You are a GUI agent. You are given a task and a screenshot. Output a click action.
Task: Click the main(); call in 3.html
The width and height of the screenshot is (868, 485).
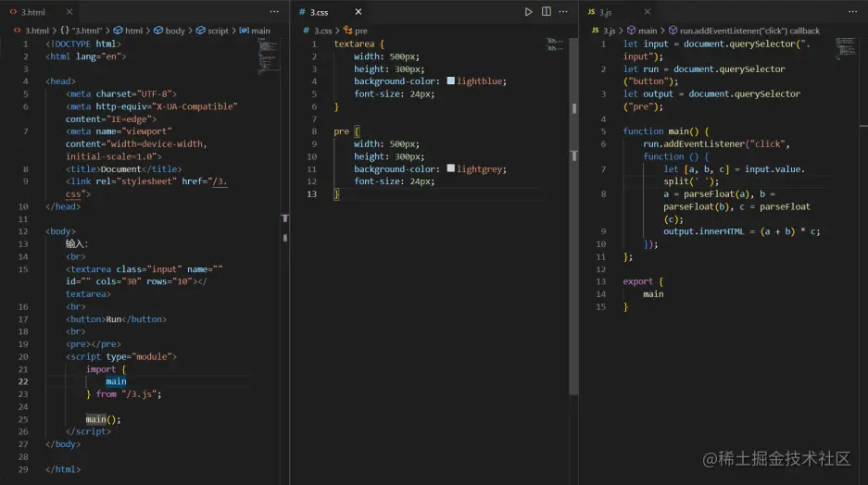point(103,419)
